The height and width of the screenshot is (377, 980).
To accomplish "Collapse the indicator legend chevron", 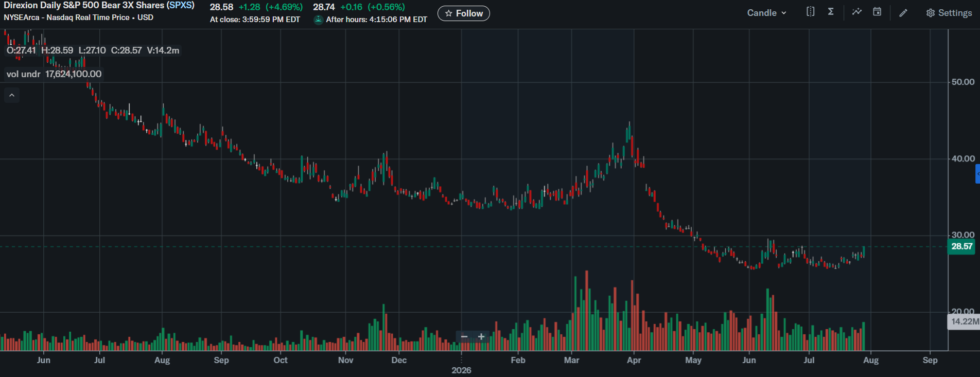I will tap(12, 95).
